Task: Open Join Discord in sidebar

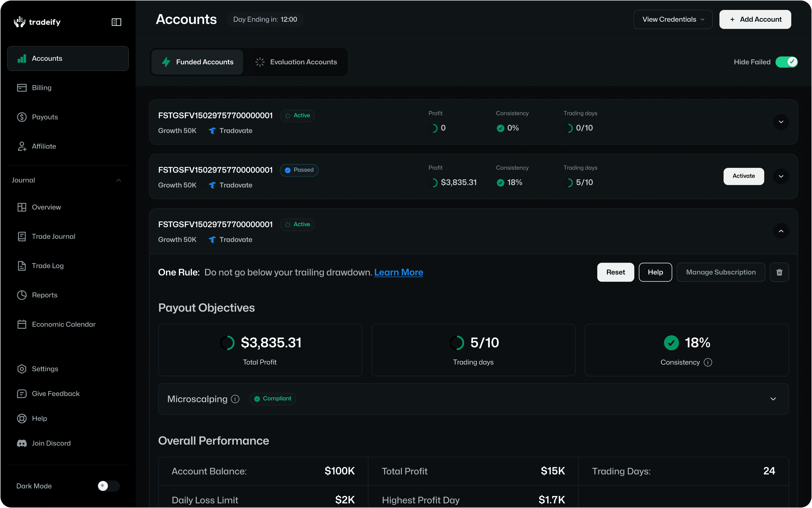Action: click(51, 443)
